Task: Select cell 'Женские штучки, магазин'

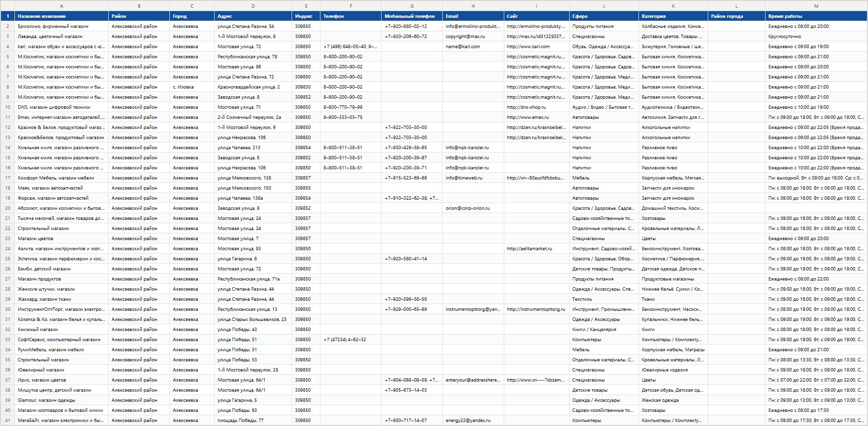Action: tap(62, 289)
